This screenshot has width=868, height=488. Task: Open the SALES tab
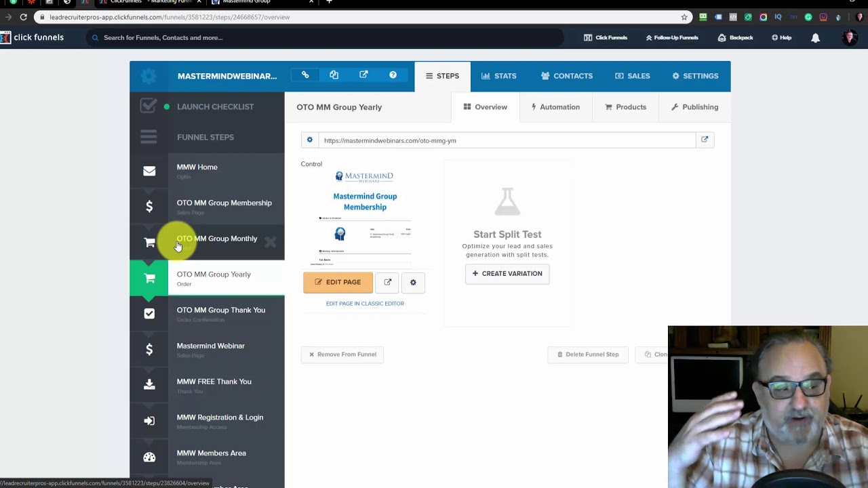(633, 76)
